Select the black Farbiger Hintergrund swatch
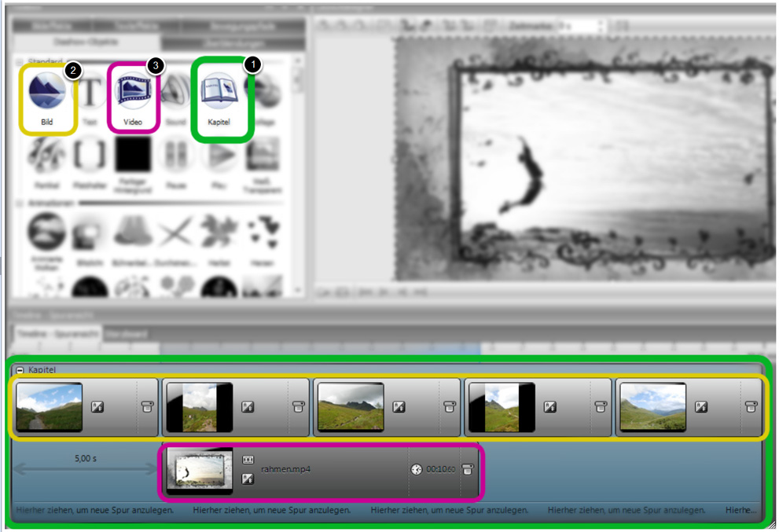Viewport: 779px width, 532px height. (x=132, y=156)
